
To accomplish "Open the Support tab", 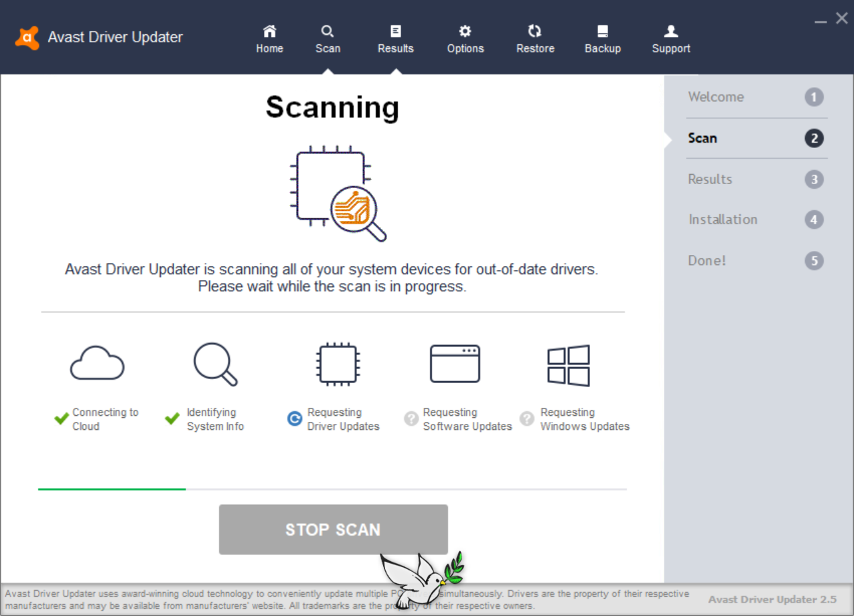I will 671,40.
